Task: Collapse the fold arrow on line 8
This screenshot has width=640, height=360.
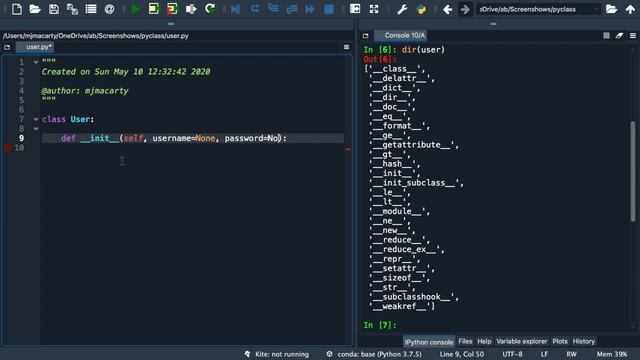Action: (x=36, y=129)
